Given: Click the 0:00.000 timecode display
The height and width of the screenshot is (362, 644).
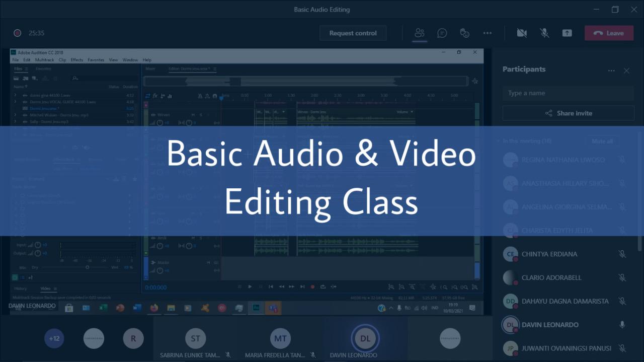Looking at the screenshot, I should click(156, 287).
